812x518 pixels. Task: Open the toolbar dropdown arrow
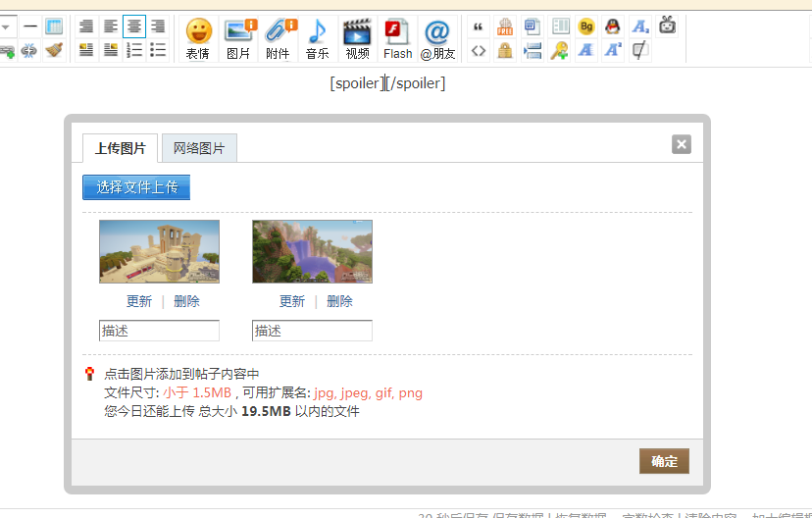coord(6,26)
